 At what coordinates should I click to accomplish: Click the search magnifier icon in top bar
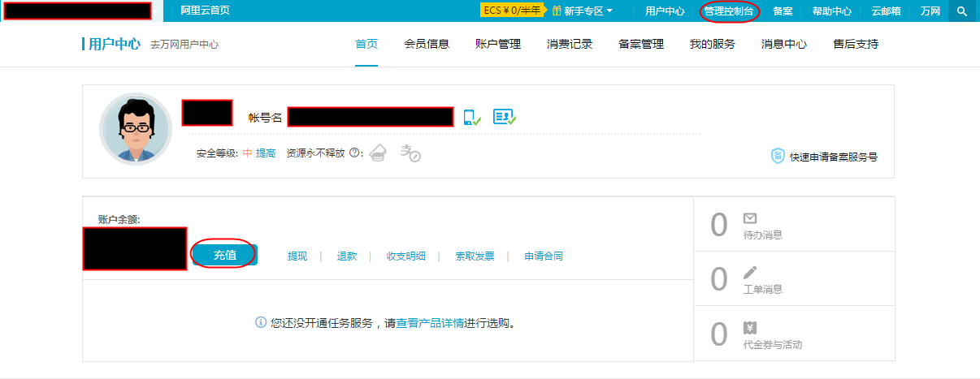(962, 11)
